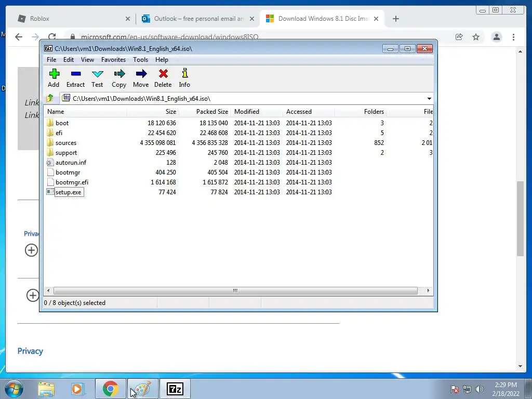The height and width of the screenshot is (399, 532).
Task: Open Paint from the taskbar
Action: coord(143,389)
